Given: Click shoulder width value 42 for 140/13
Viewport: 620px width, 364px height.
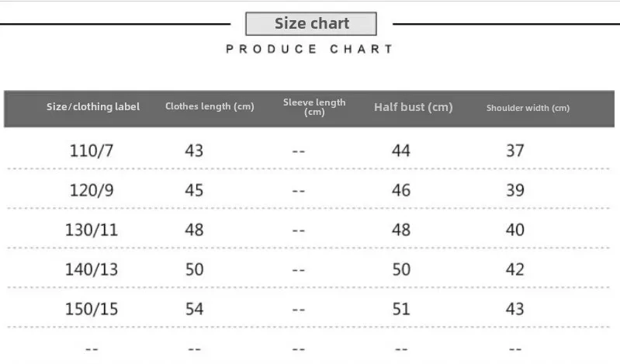Looking at the screenshot, I should [514, 269].
